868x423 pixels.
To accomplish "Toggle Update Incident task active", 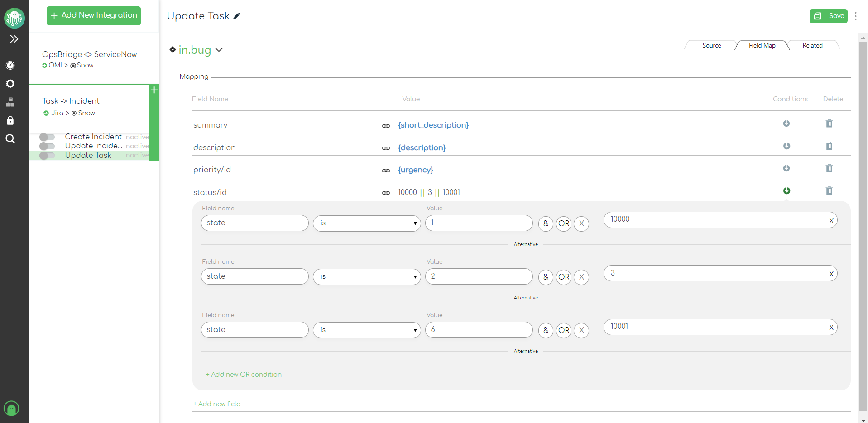I will point(47,146).
